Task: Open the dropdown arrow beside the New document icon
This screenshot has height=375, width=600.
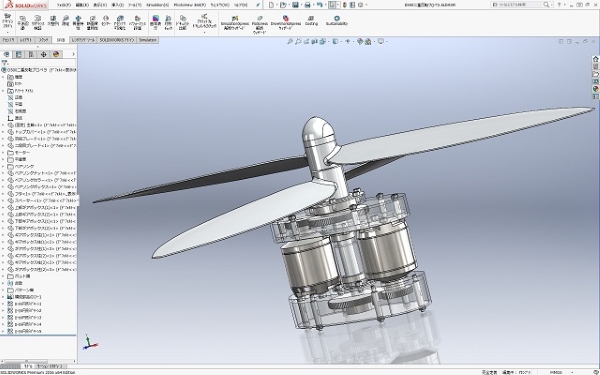Action: click(x=277, y=5)
